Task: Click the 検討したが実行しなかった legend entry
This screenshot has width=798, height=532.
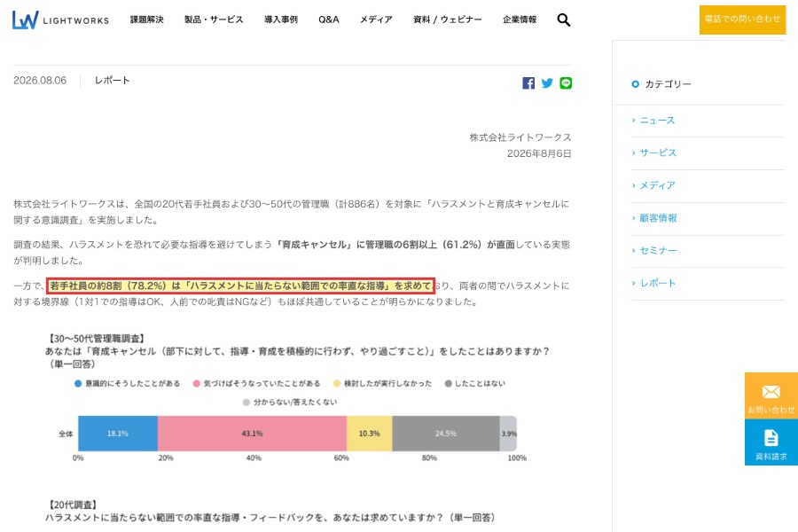Action: click(x=382, y=383)
